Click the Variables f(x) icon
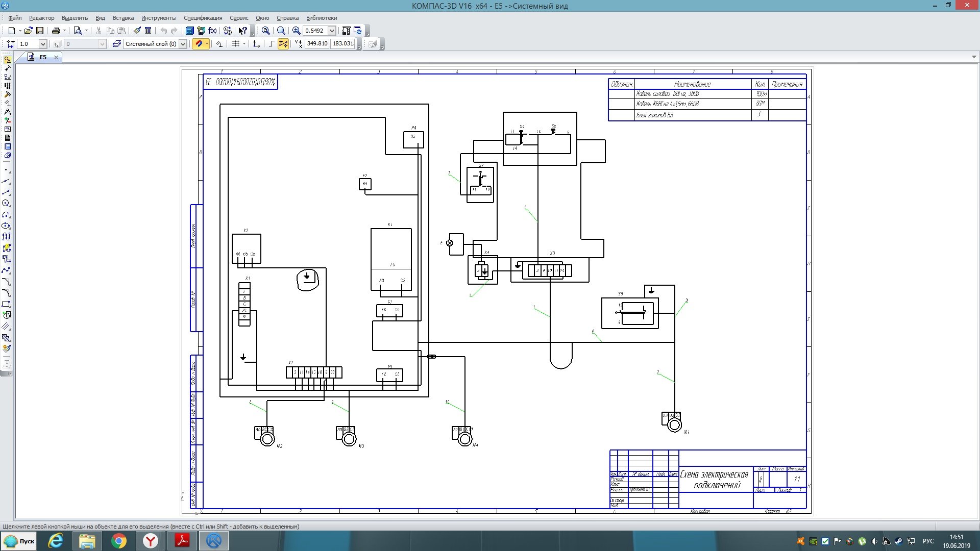This screenshot has width=980, height=551. coord(212,31)
